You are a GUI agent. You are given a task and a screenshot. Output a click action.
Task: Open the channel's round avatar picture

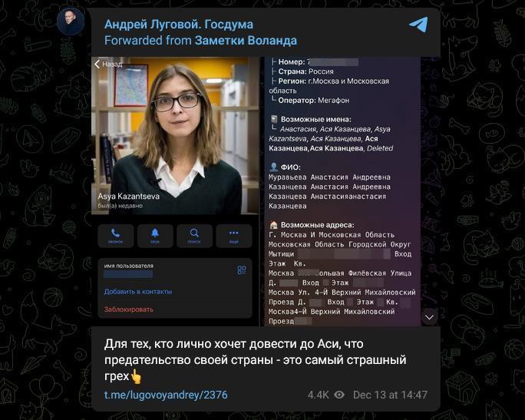(71, 21)
